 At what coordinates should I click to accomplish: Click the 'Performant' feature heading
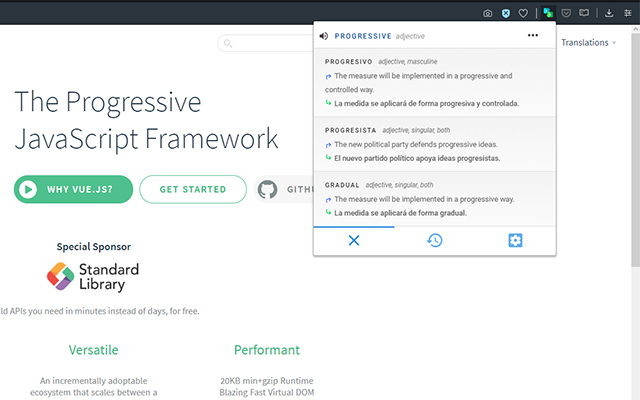267,350
